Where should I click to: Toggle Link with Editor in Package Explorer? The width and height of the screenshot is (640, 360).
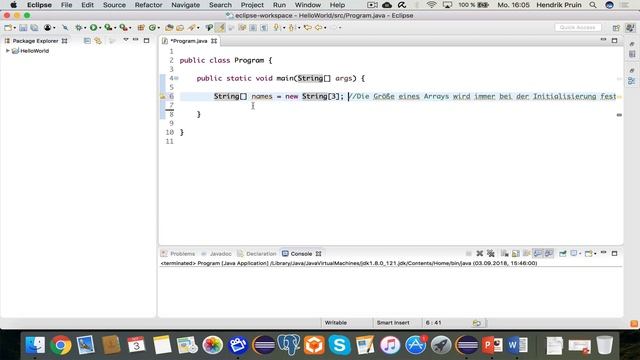click(98, 41)
